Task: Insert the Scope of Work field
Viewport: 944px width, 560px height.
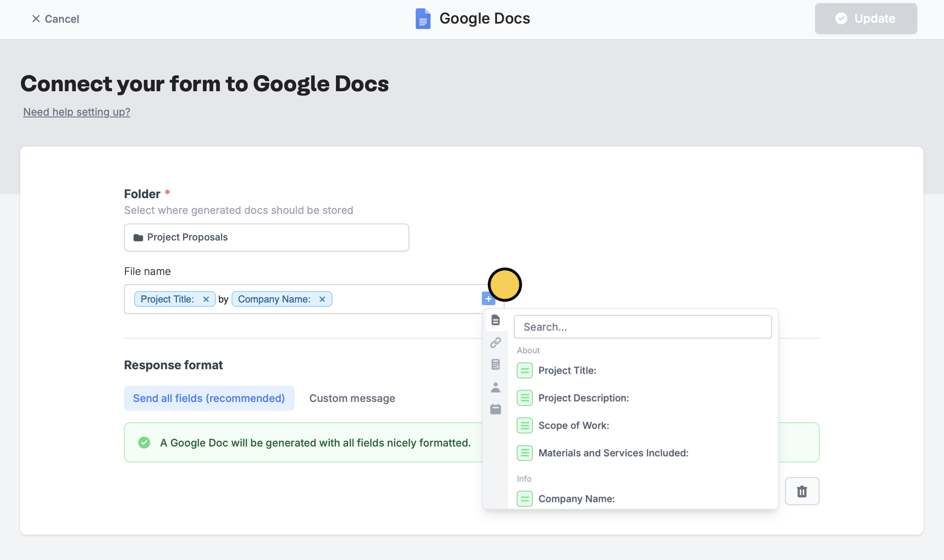Action: pos(573,425)
